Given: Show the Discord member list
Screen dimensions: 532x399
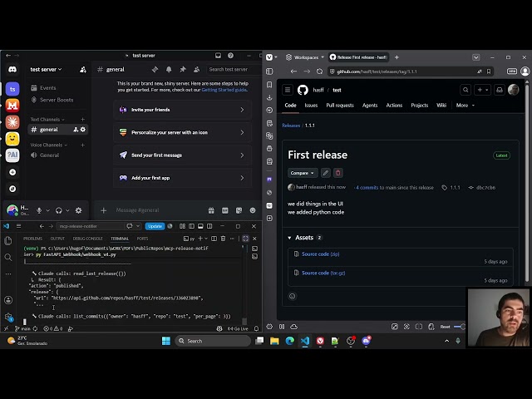Looking at the screenshot, I should [196, 70].
